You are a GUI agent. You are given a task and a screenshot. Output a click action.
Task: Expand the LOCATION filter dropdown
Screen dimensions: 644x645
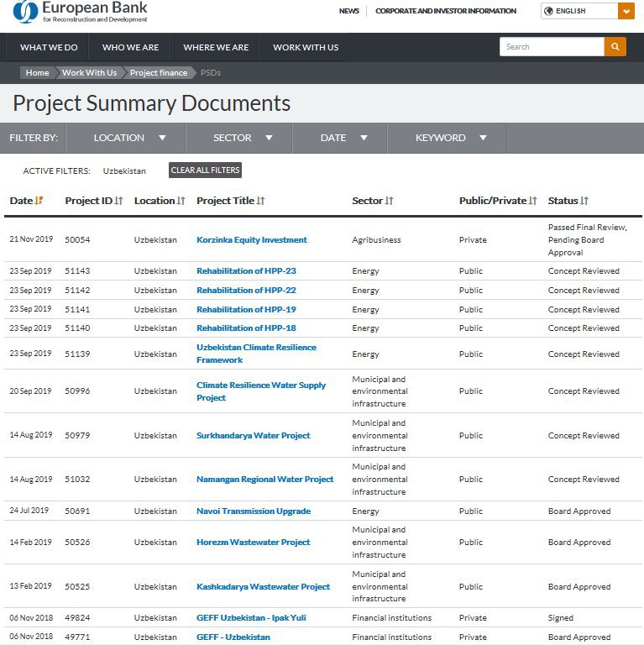126,138
